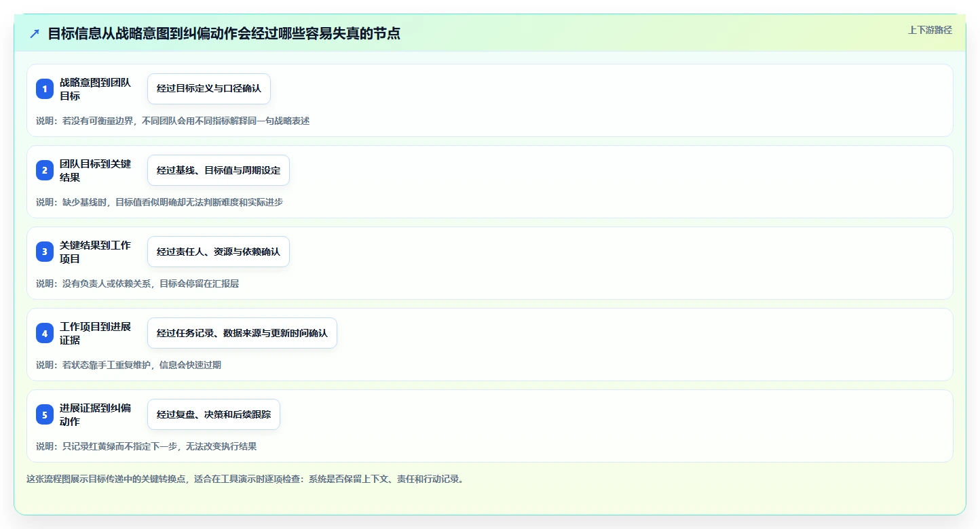Click step number badge 1
The width and height of the screenshot is (980, 529).
tap(45, 89)
